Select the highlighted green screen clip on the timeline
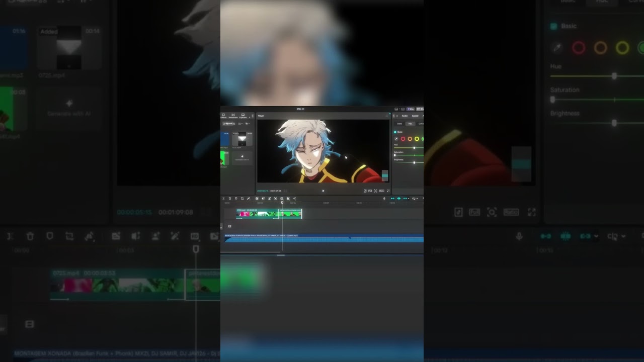The height and width of the screenshot is (362, 644). click(x=290, y=214)
